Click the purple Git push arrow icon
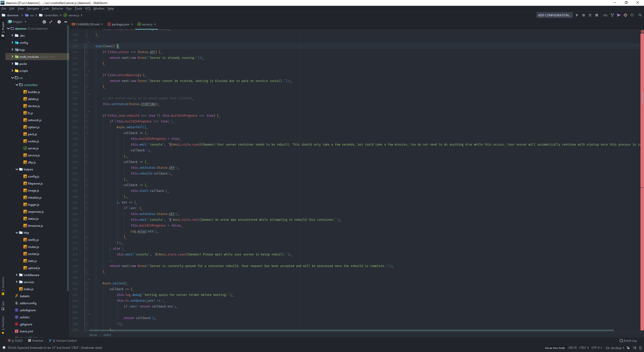Viewport: 644px width, 352px height. [x=619, y=15]
